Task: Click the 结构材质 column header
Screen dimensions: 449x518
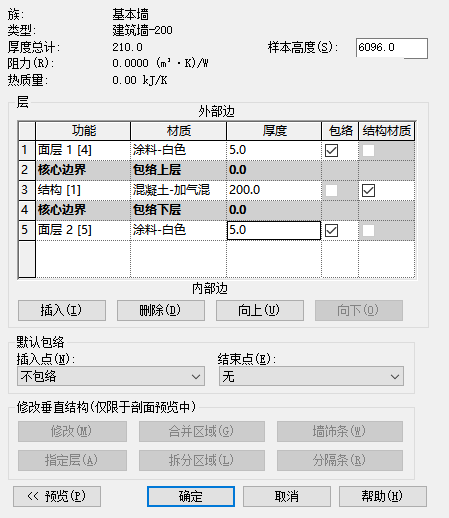Action: (387, 131)
